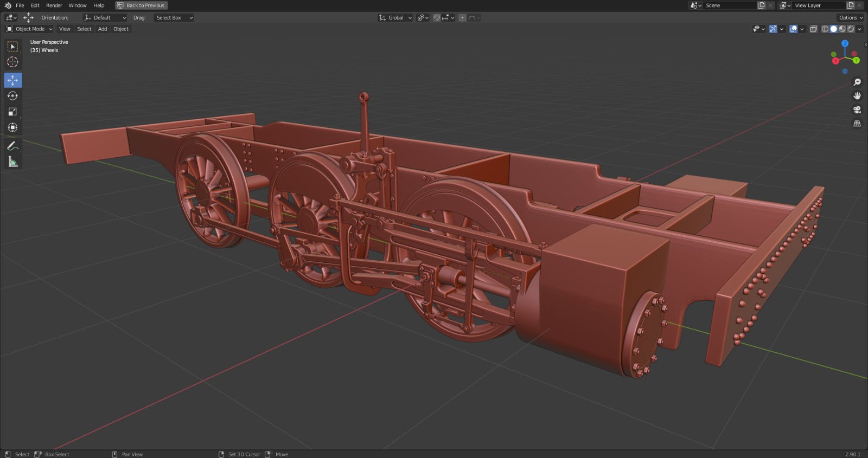This screenshot has height=458, width=868.
Task: Click the Back to Previous button
Action: click(141, 5)
